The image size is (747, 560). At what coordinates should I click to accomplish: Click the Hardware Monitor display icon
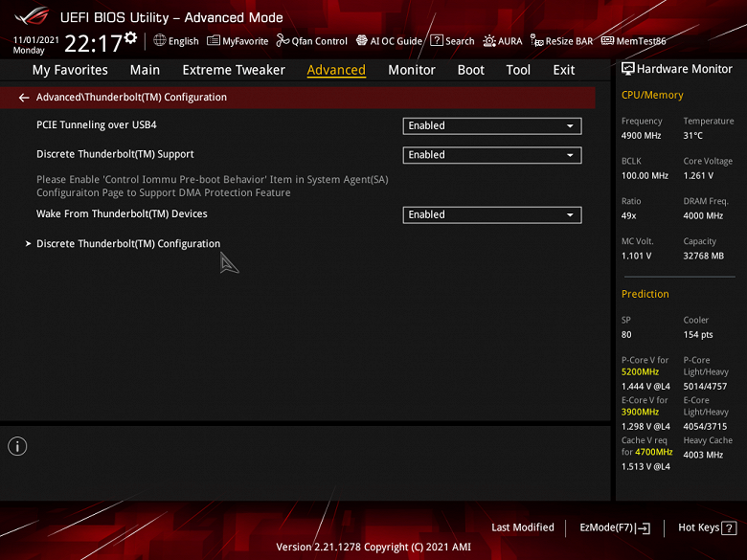coord(628,69)
